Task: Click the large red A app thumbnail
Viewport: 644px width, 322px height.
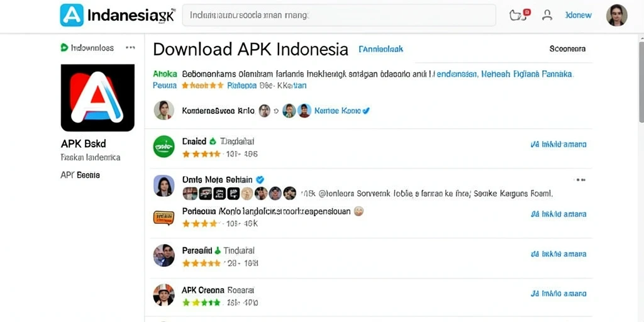Action: (x=97, y=97)
